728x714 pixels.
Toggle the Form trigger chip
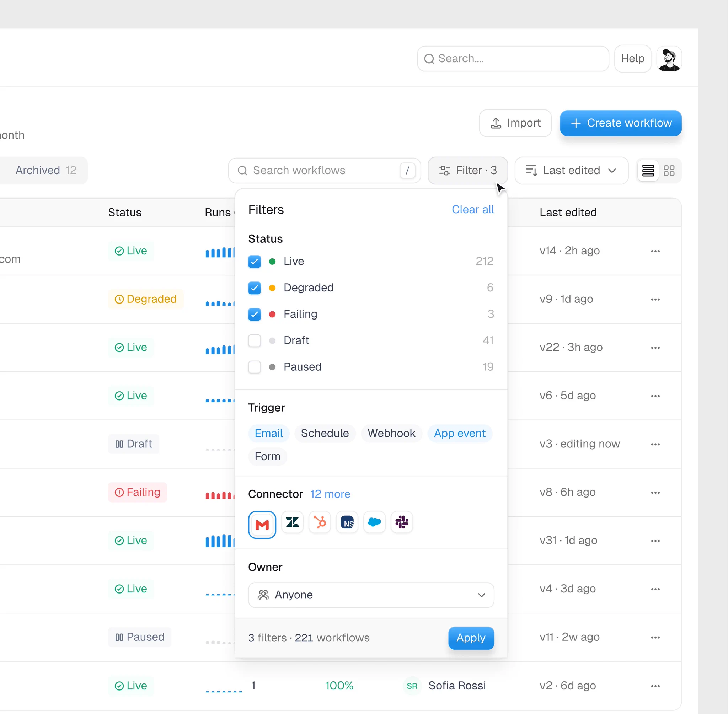(267, 456)
